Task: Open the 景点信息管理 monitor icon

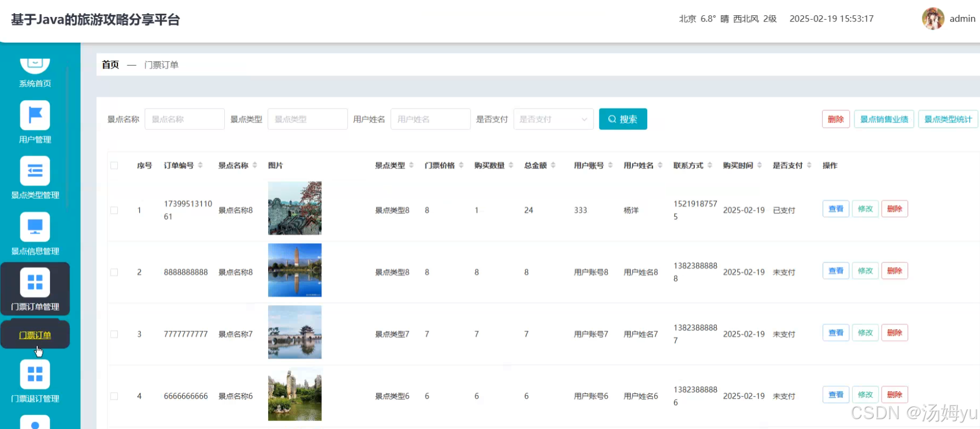Action: tap(35, 227)
